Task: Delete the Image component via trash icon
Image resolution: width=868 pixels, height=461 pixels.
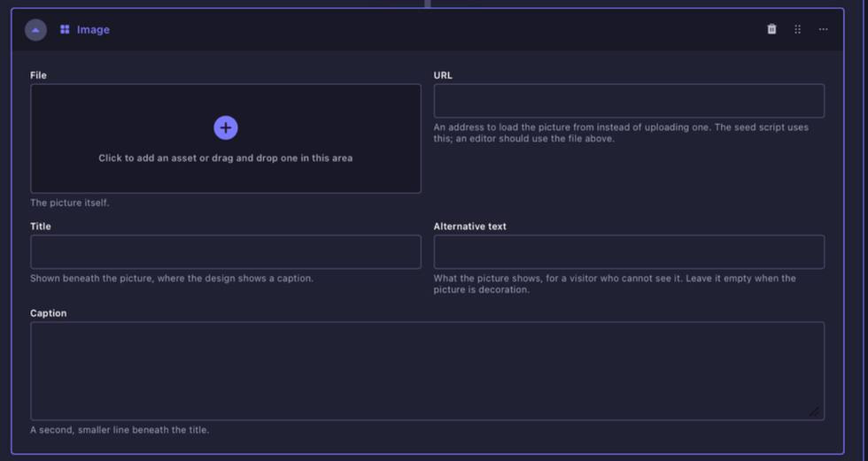Action: pyautogui.click(x=771, y=29)
